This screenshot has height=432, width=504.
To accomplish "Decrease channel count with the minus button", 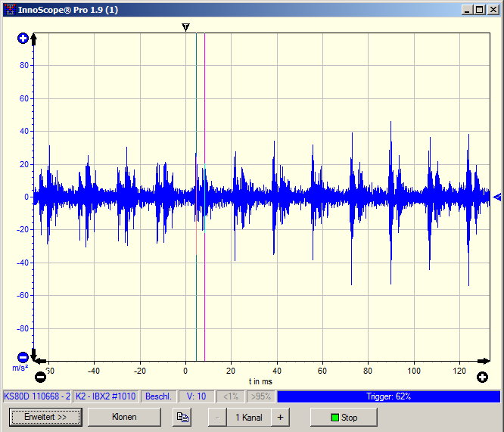I will point(217,417).
